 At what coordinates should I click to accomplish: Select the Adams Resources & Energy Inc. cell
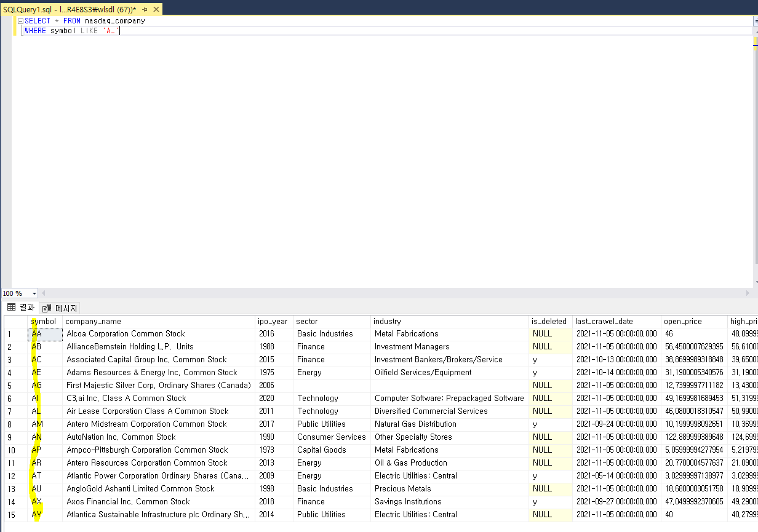tap(159, 373)
